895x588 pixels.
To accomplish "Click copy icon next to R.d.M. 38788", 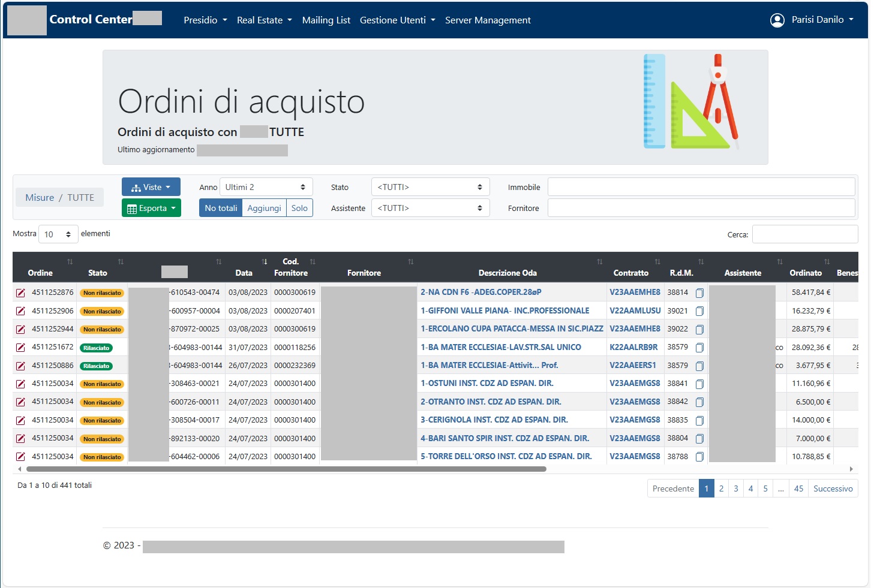I will pyautogui.click(x=699, y=457).
